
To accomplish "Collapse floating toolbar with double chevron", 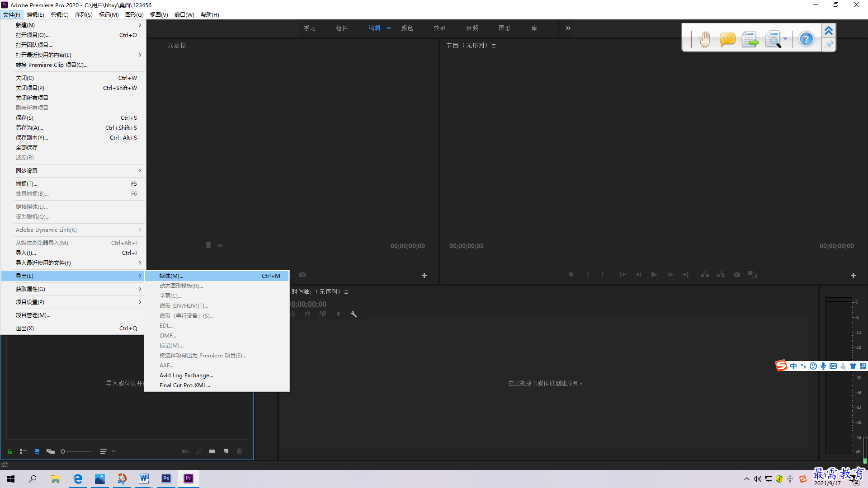I will point(829,31).
